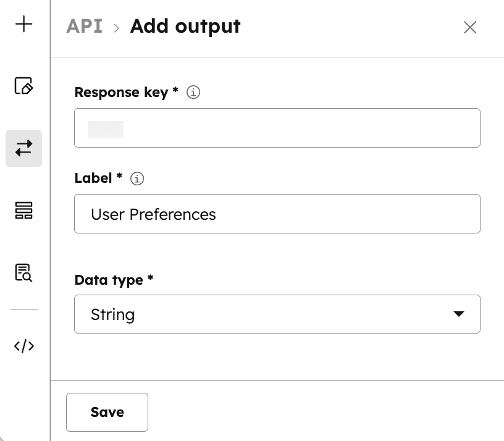The height and width of the screenshot is (441, 504).
Task: Open the code brackets icon
Action: (x=23, y=346)
